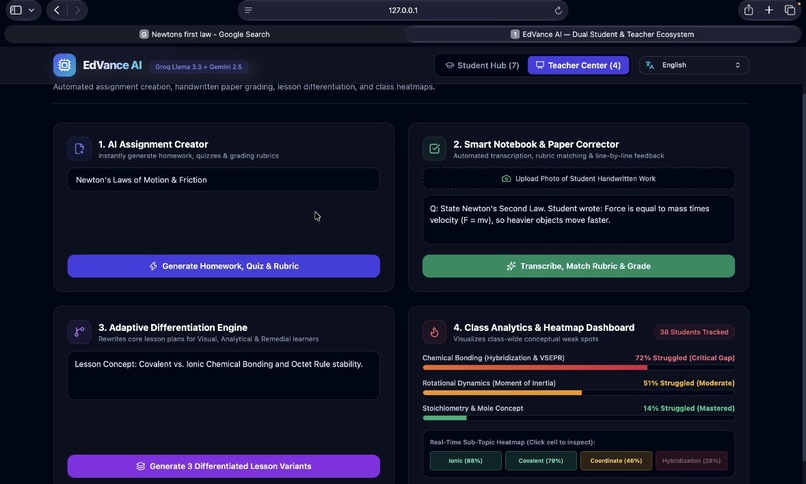Viewport: 806px width, 484px height.
Task: Open the Share icon in Safari toolbar
Action: coord(748,10)
